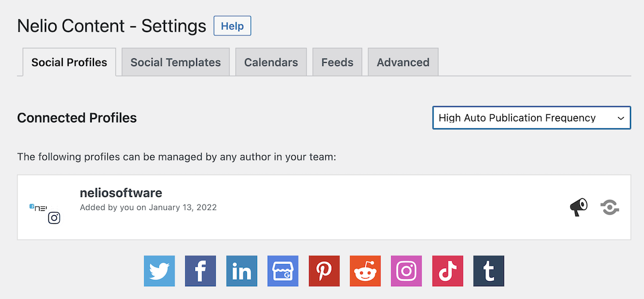The width and height of the screenshot is (644, 299).
Task: Go to the Feeds tab
Action: (x=338, y=62)
